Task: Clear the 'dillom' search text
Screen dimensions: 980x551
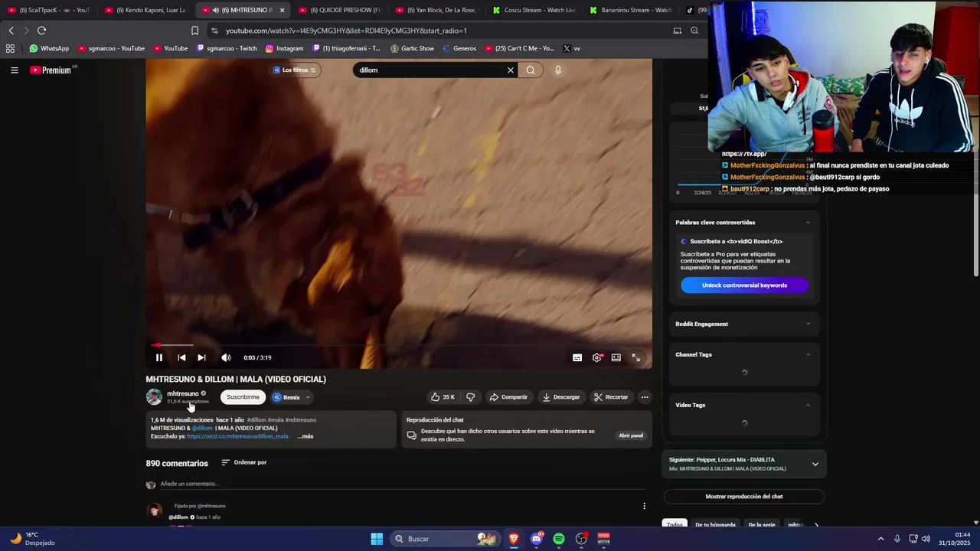Action: [511, 70]
